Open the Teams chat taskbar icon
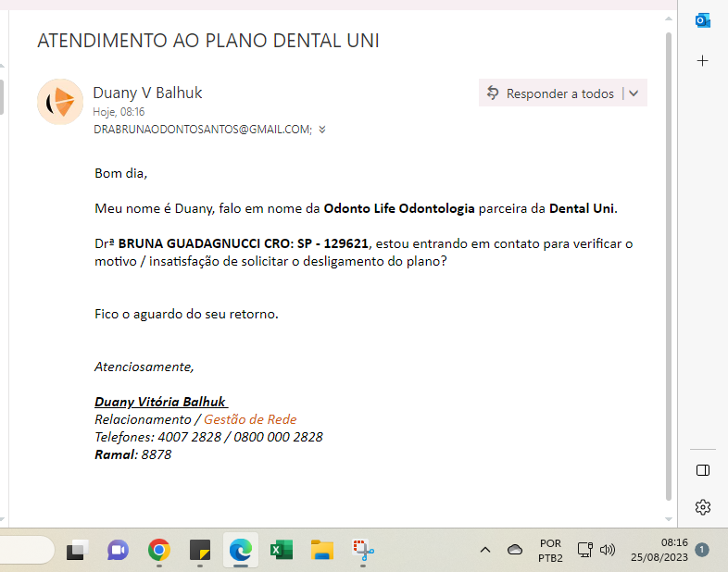This screenshot has width=728, height=572. tap(118, 550)
